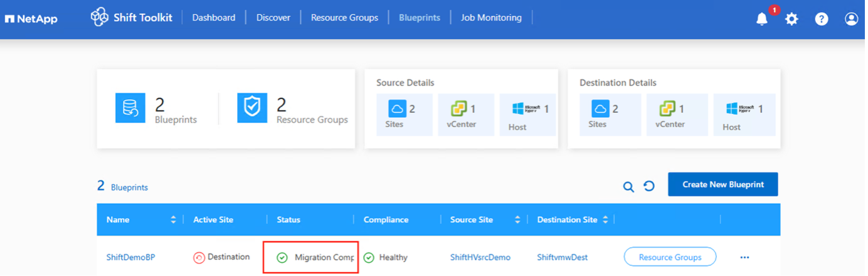Viewport: 868px width, 276px height.
Task: Open settings via the gear icon
Action: 792,19
